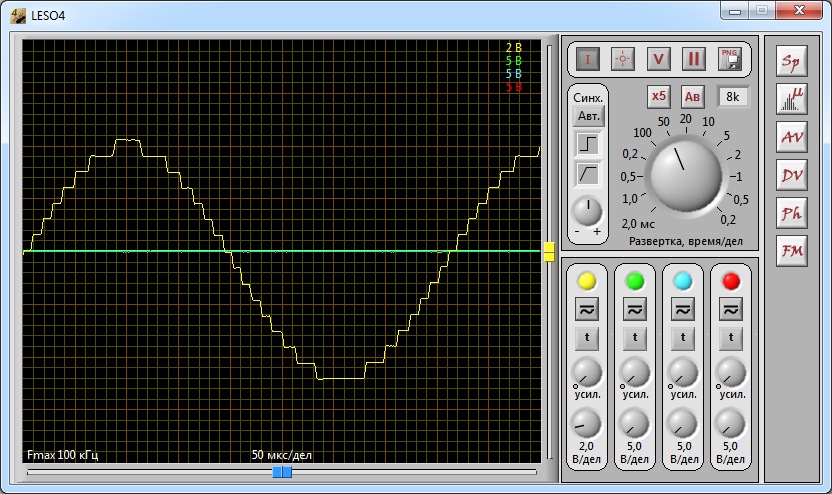Click the large time base knob

point(686,175)
